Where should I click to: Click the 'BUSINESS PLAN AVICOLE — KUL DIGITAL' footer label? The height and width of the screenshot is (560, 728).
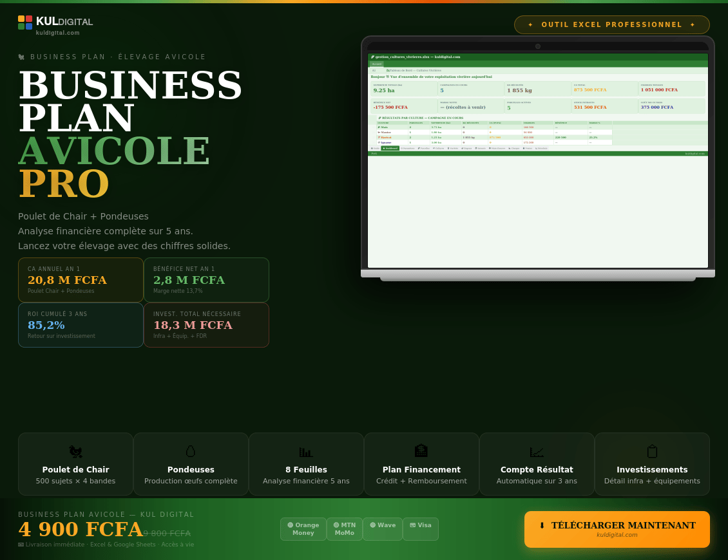coord(106,514)
